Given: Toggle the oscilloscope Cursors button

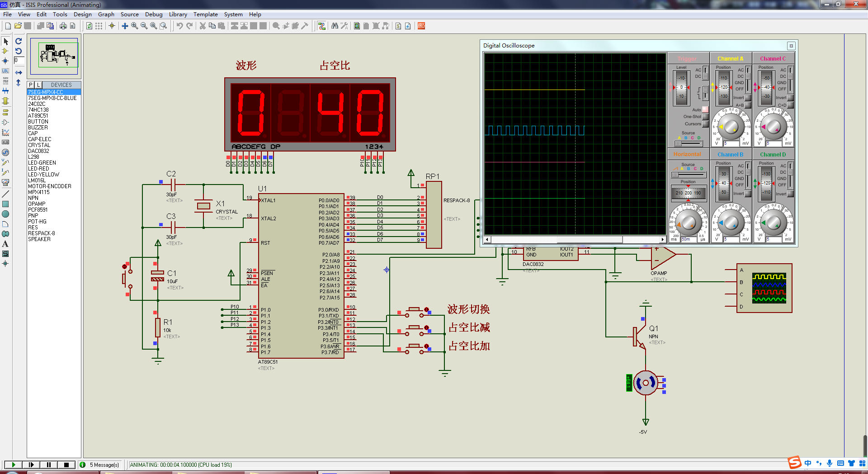Looking at the screenshot, I should (x=705, y=124).
